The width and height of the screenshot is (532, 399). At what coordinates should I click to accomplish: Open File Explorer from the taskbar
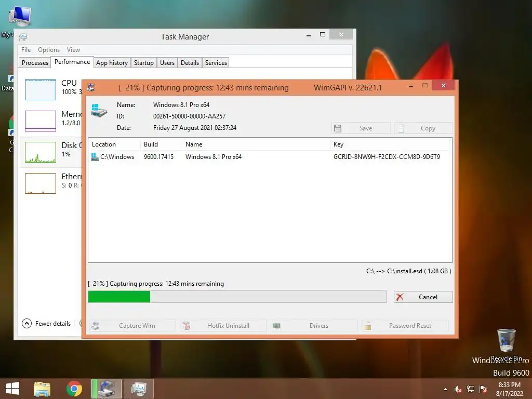point(42,389)
